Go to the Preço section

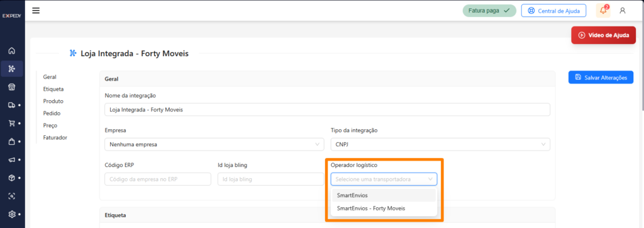tap(50, 125)
